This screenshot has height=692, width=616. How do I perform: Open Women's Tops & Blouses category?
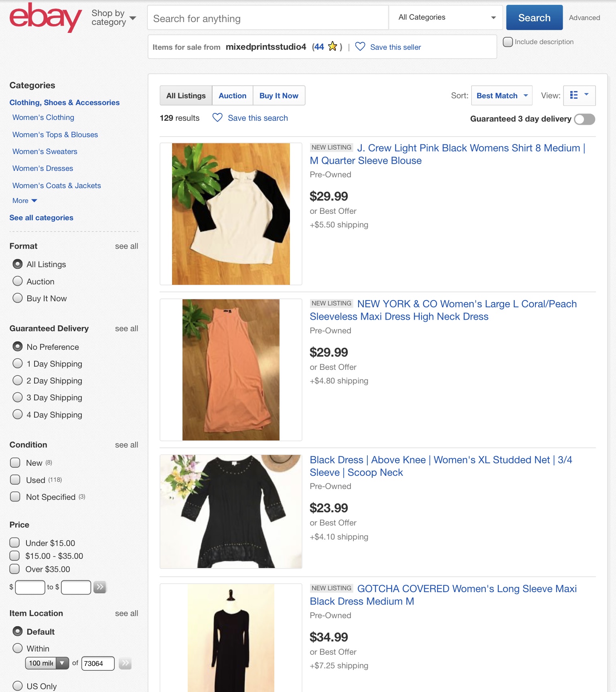point(55,134)
